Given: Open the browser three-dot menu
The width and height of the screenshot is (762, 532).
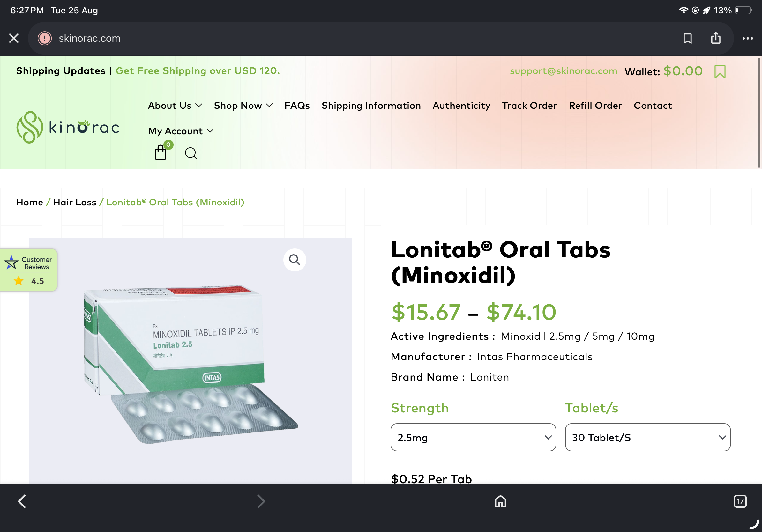Looking at the screenshot, I should (747, 39).
